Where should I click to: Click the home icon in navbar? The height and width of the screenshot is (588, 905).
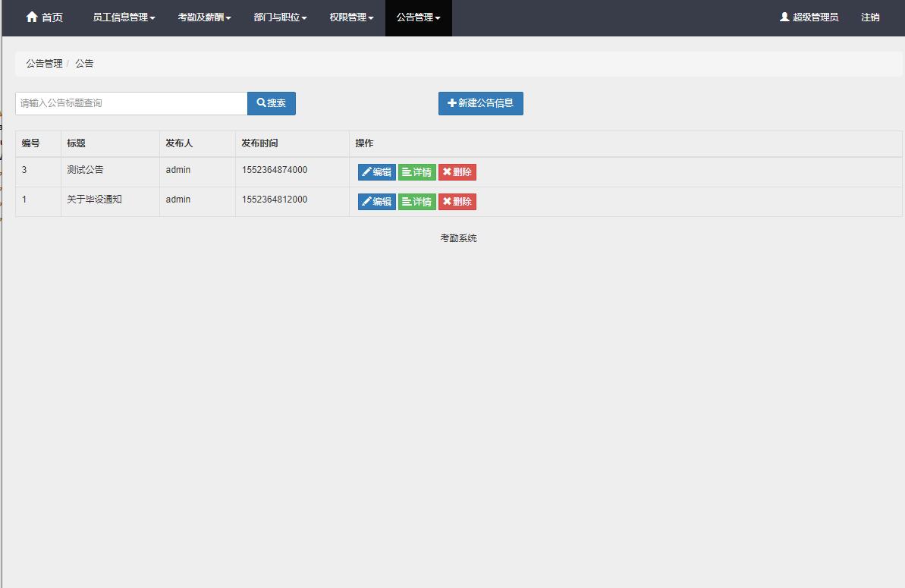tap(32, 17)
